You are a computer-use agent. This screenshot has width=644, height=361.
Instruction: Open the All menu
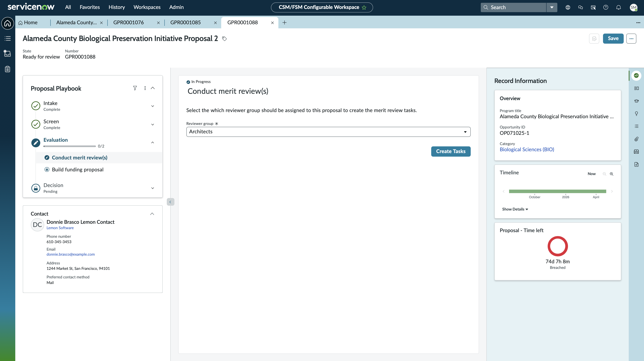click(x=68, y=7)
